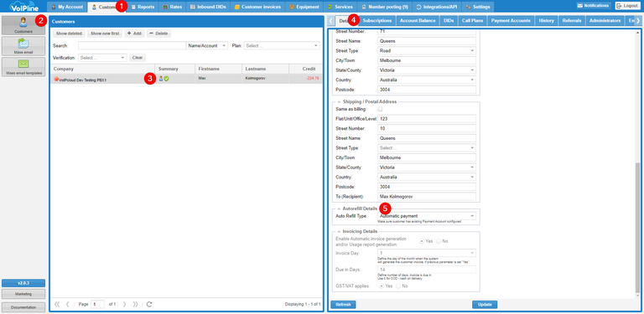
Task: Select Yes for automatic invoice generation
Action: point(422,241)
